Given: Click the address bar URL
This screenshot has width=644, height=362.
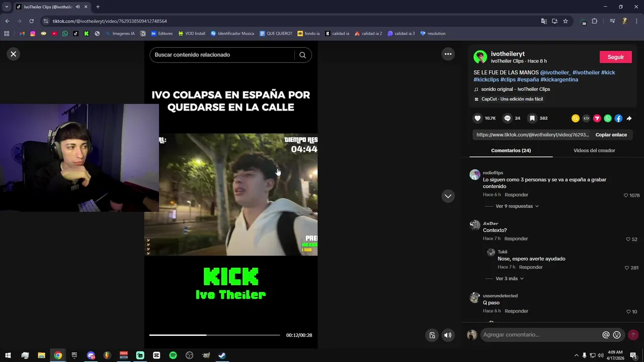Looking at the screenshot, I should [x=110, y=21].
